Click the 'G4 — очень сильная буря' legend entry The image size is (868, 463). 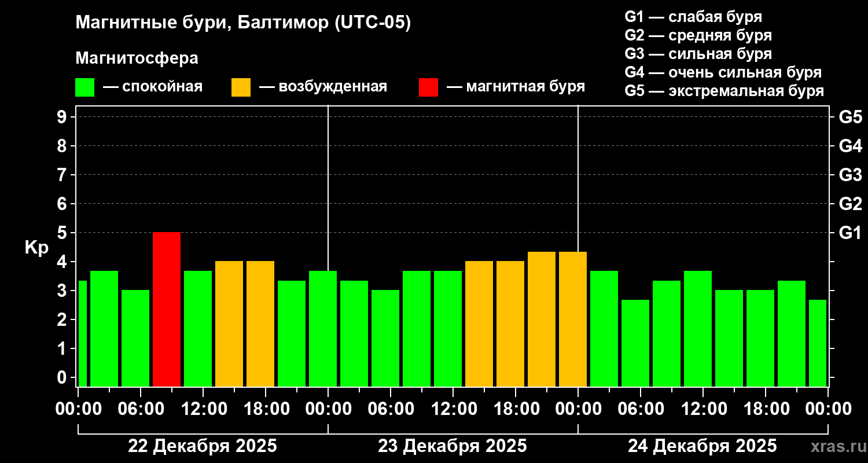723,72
